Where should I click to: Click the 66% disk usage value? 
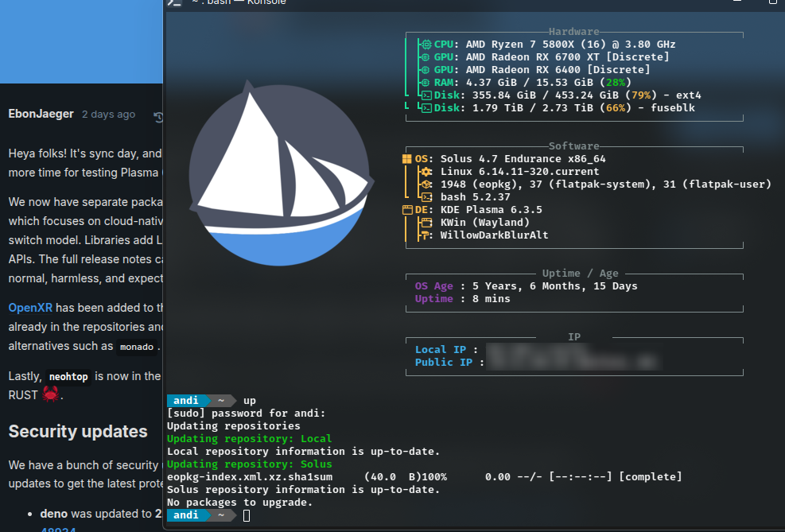tap(616, 108)
